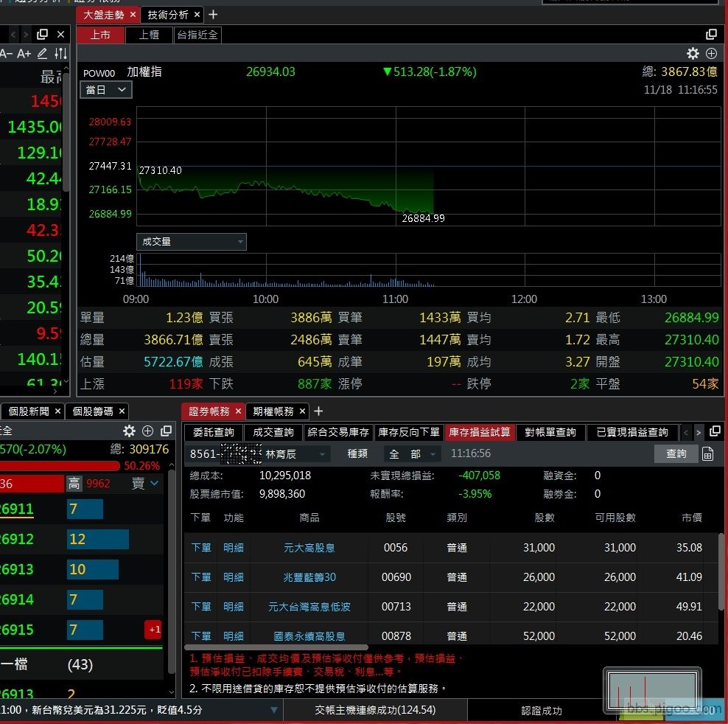728x724 pixels.
Task: Open the 期權帳務 tab
Action: click(x=273, y=411)
